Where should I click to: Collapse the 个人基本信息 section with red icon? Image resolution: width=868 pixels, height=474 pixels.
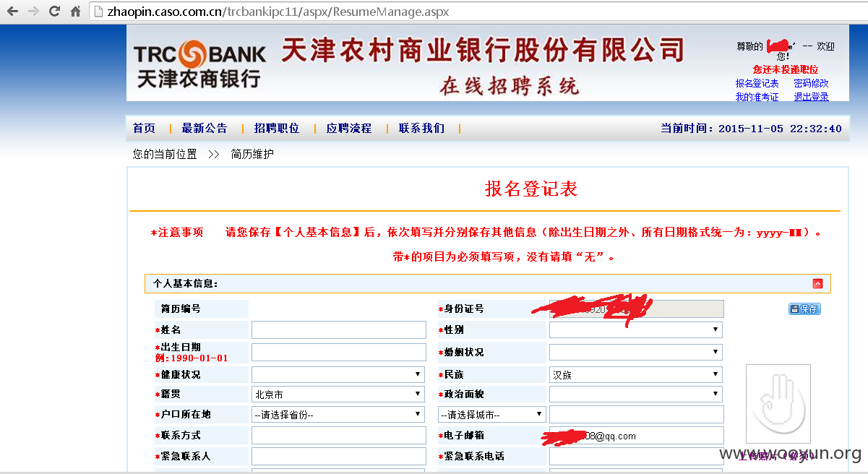click(817, 284)
